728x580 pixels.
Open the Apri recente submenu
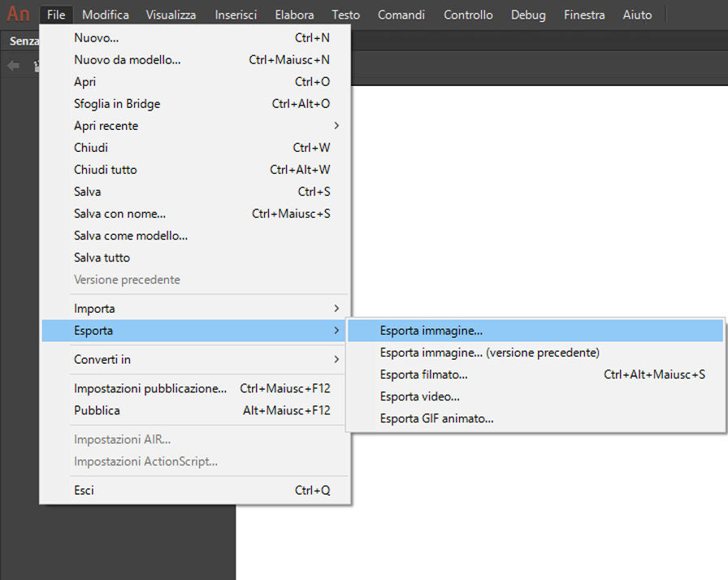coord(106,126)
